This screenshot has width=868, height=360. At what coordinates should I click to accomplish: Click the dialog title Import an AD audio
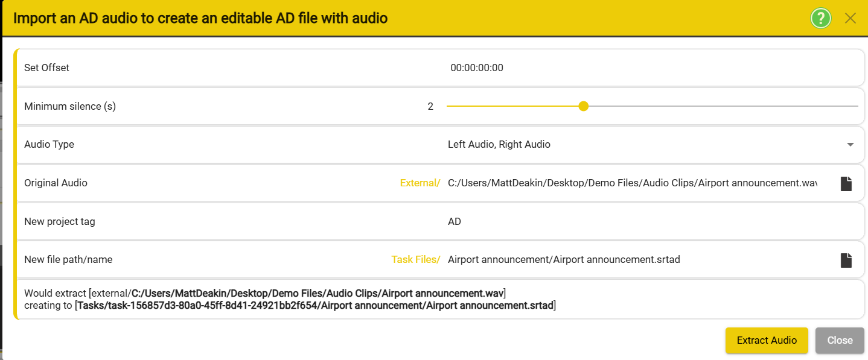coord(200,18)
